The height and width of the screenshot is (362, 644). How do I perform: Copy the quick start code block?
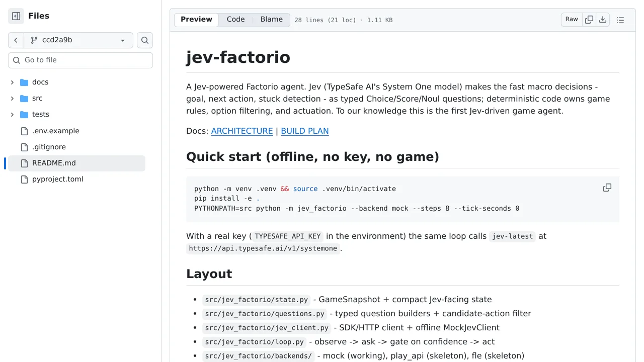607,188
